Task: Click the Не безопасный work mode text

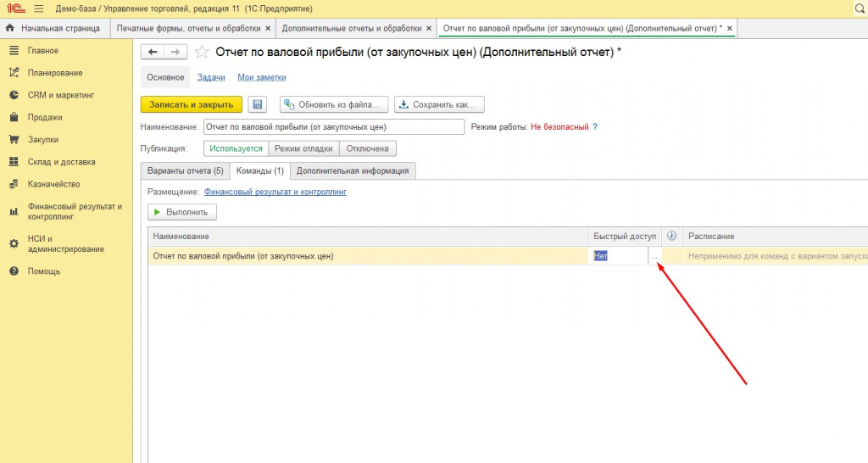Action: (x=559, y=127)
